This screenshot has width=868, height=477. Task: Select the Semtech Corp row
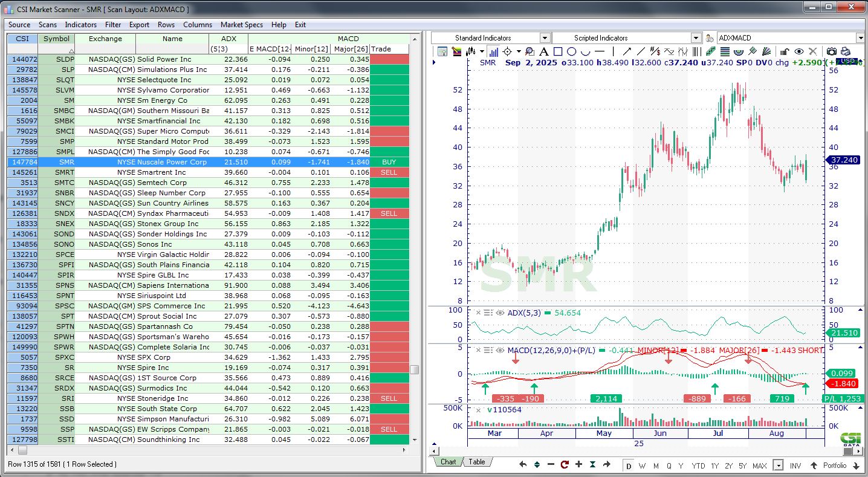coord(161,183)
